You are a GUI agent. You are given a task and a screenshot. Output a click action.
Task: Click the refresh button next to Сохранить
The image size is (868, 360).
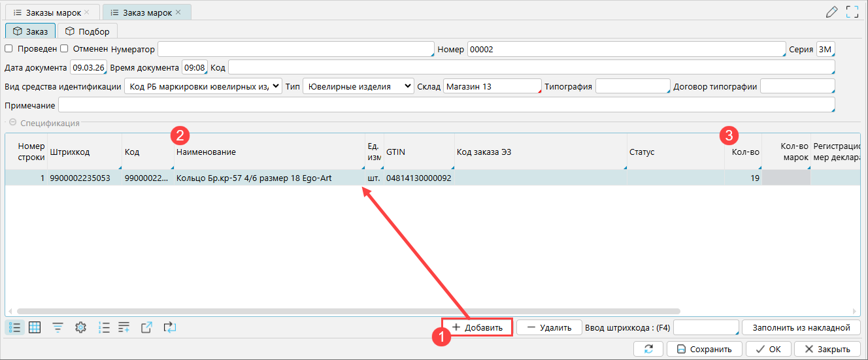point(648,349)
